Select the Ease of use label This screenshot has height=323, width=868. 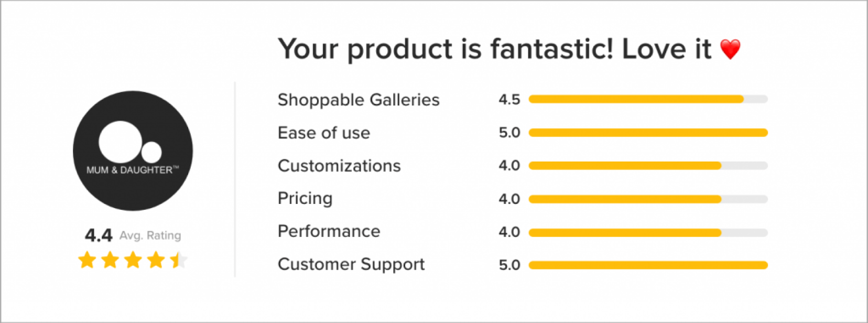[324, 133]
